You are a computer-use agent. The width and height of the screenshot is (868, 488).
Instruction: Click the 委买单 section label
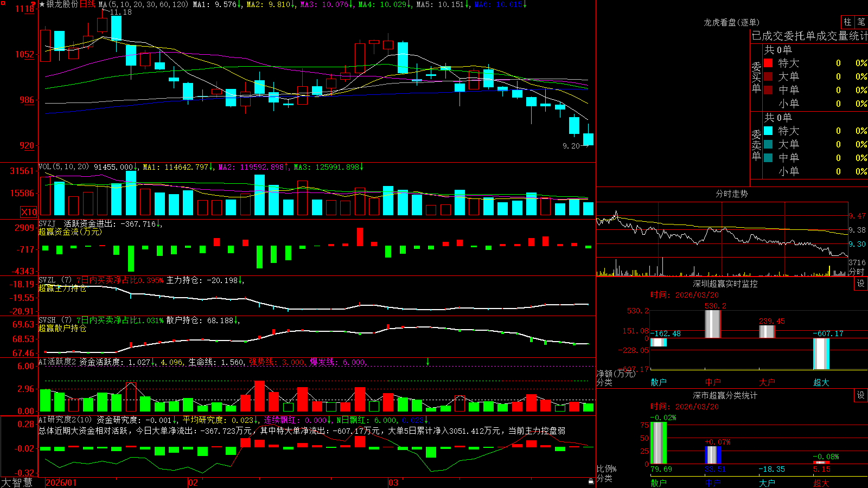tap(756, 78)
